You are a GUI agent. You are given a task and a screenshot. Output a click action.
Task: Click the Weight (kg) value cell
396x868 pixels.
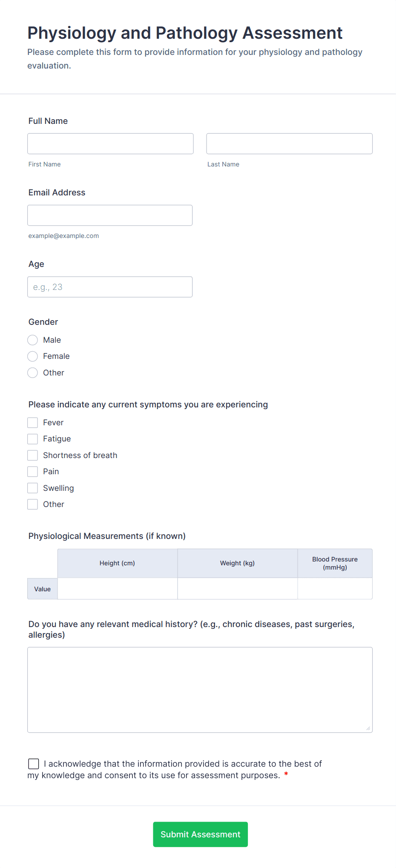[237, 589]
